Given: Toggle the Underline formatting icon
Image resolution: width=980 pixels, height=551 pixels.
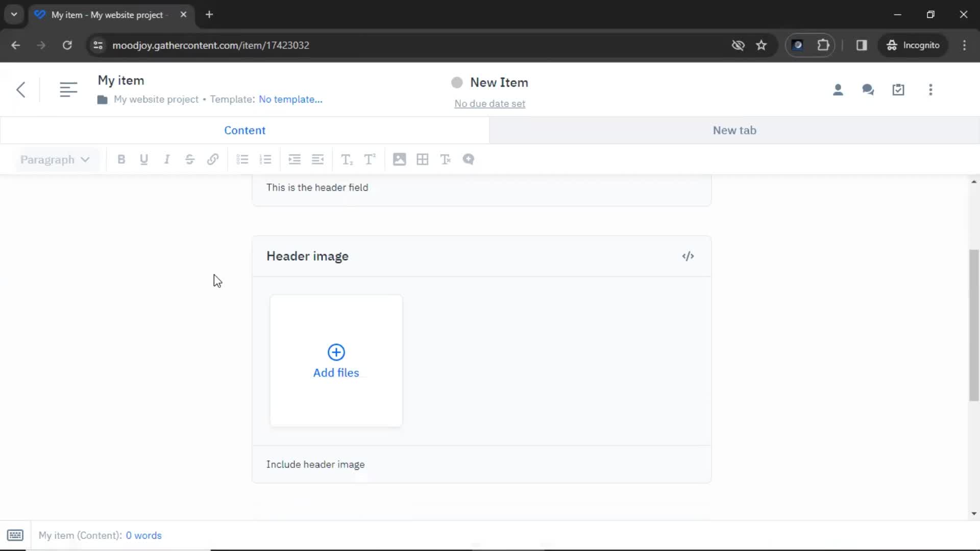Looking at the screenshot, I should click(x=144, y=160).
